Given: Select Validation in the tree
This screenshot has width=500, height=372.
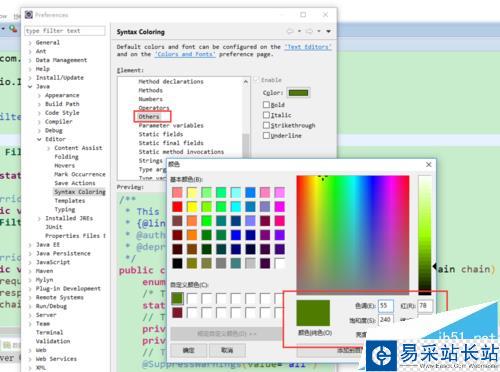Looking at the screenshot, I should pyautogui.click(x=53, y=341).
